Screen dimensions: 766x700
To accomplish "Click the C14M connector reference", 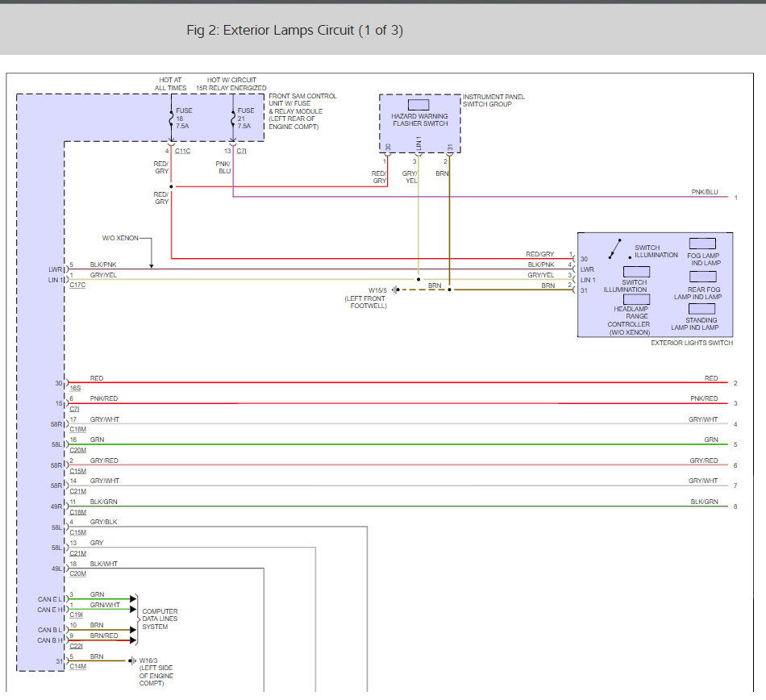I will pyautogui.click(x=77, y=666).
